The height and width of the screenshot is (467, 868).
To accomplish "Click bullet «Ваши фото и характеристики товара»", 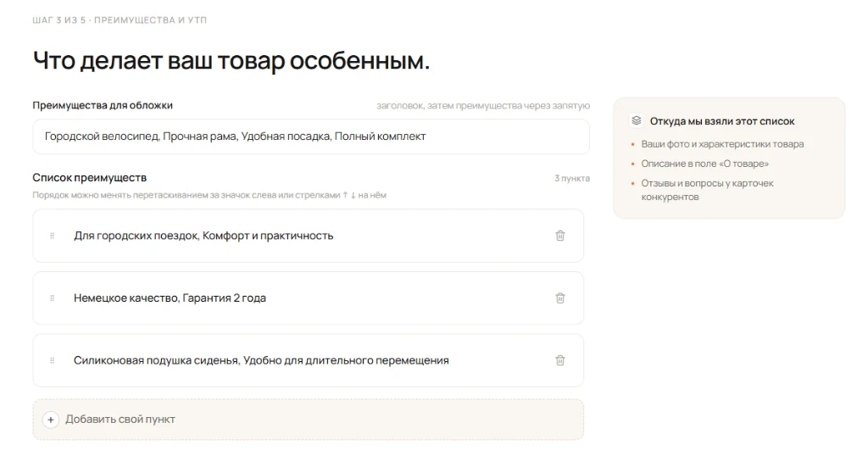I will tap(722, 144).
